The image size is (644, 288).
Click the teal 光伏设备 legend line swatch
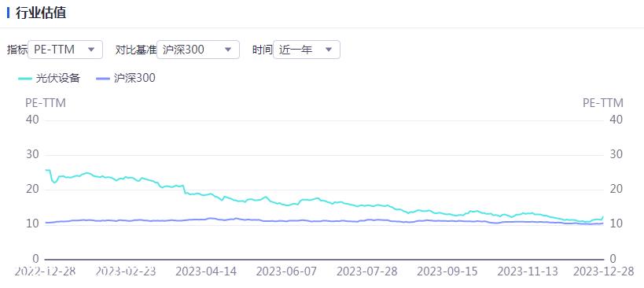pyautogui.click(x=25, y=78)
